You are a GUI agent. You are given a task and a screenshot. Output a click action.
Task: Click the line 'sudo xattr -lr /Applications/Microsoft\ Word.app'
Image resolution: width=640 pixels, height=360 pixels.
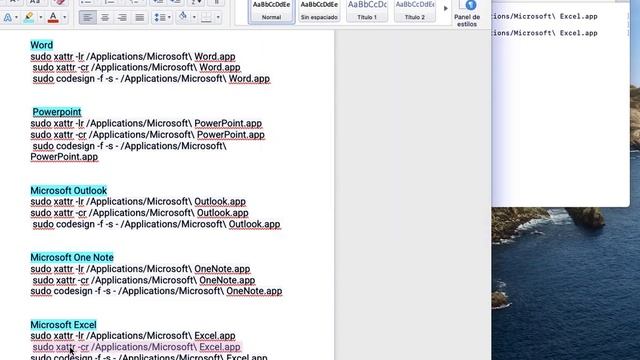133,57
